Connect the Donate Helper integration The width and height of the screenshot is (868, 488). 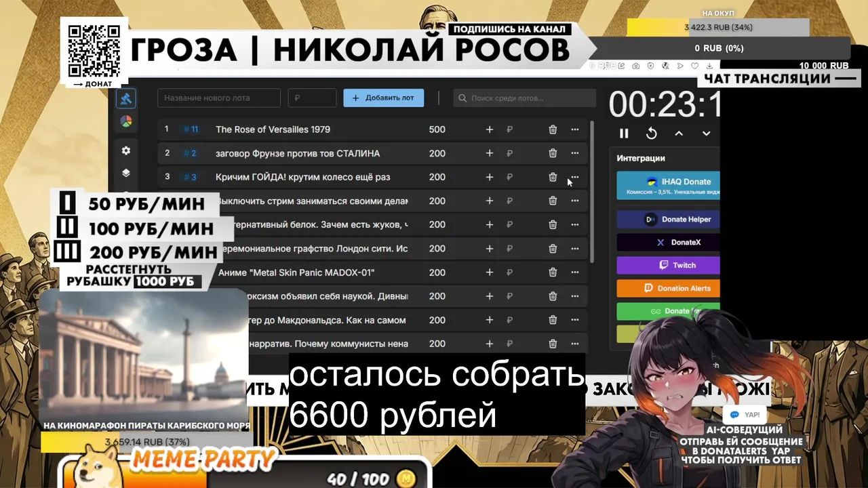pyautogui.click(x=668, y=220)
